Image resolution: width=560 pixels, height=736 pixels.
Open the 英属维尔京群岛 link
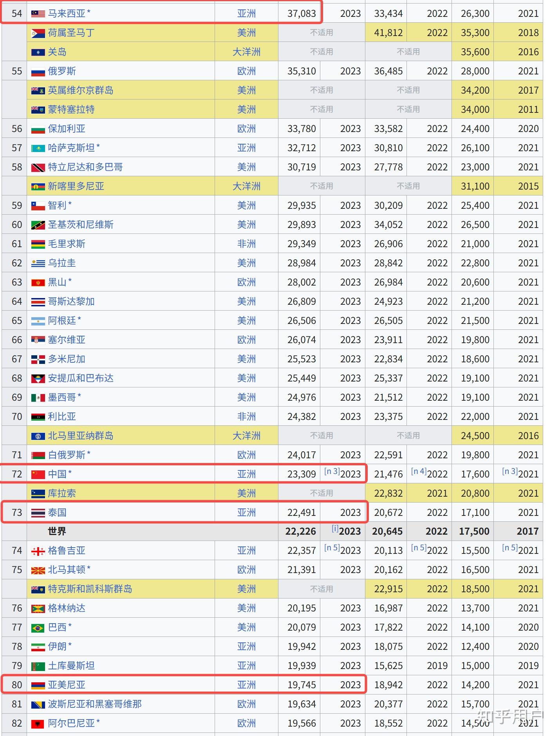[81, 90]
